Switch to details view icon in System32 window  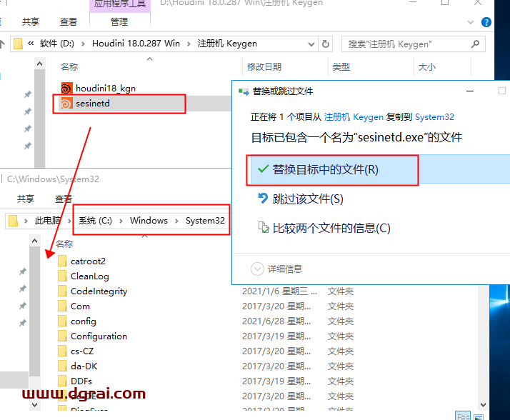[463, 416]
